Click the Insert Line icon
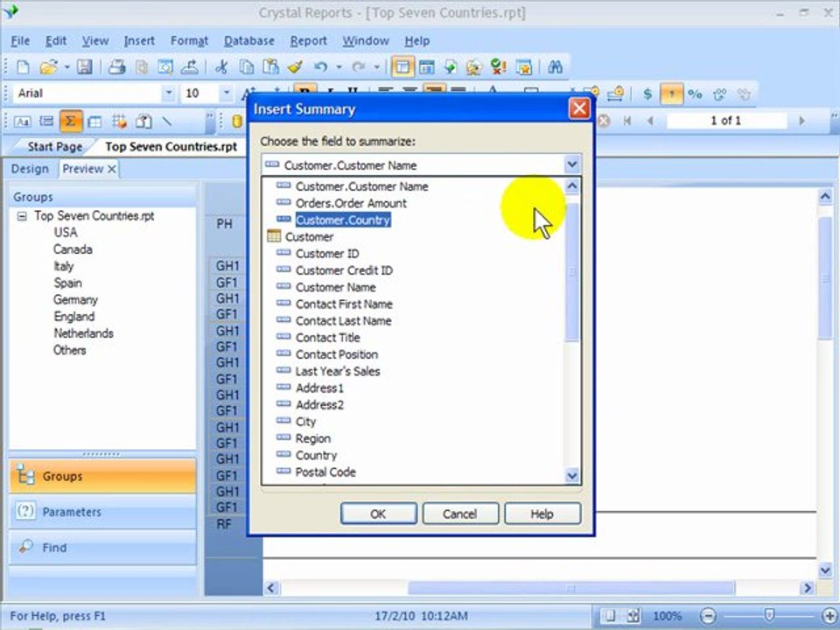This screenshot has height=630, width=840. pyautogui.click(x=167, y=122)
